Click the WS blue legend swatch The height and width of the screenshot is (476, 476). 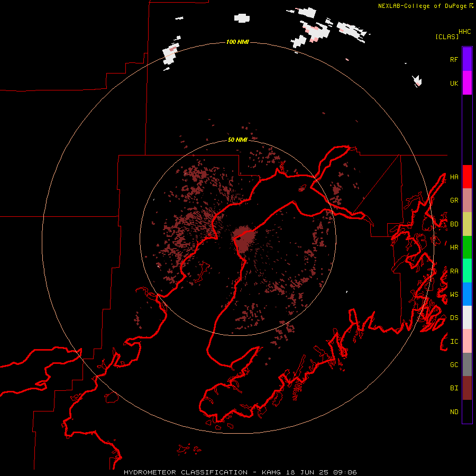[467, 294]
